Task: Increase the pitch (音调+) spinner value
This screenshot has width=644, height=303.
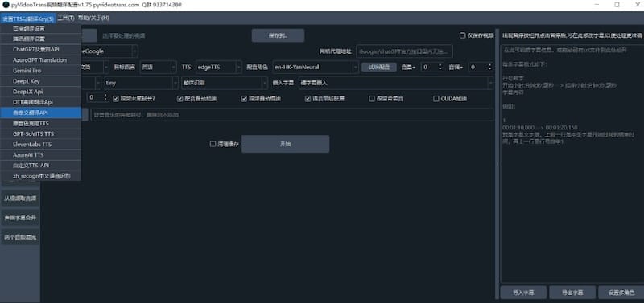Action: click(489, 65)
